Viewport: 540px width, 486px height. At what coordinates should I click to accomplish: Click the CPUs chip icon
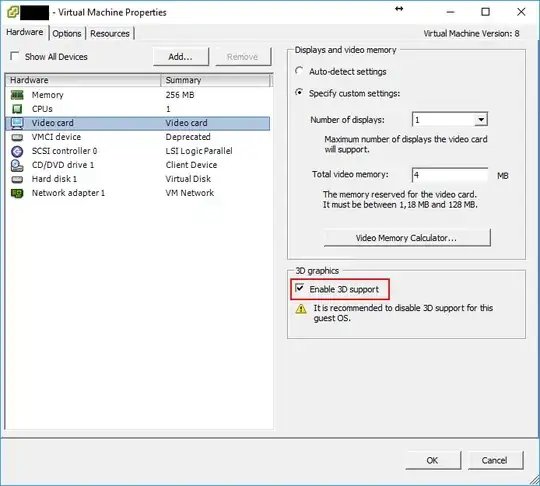tap(17, 109)
